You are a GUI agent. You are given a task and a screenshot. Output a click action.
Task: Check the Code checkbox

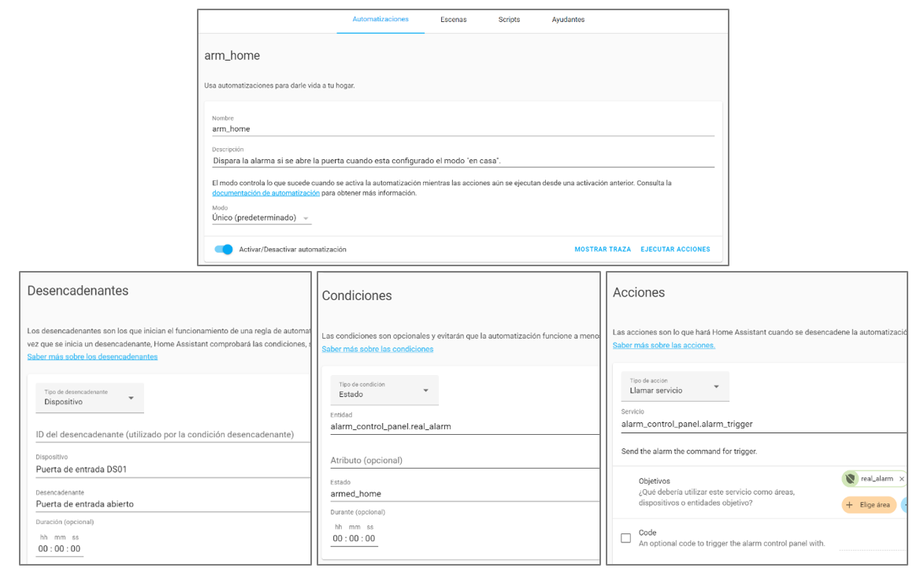[x=625, y=538]
